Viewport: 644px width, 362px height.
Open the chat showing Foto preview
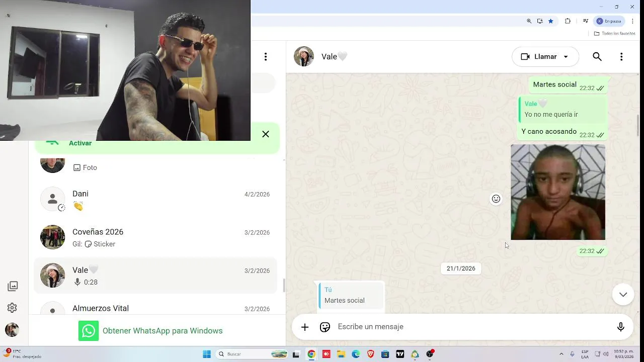(x=155, y=167)
